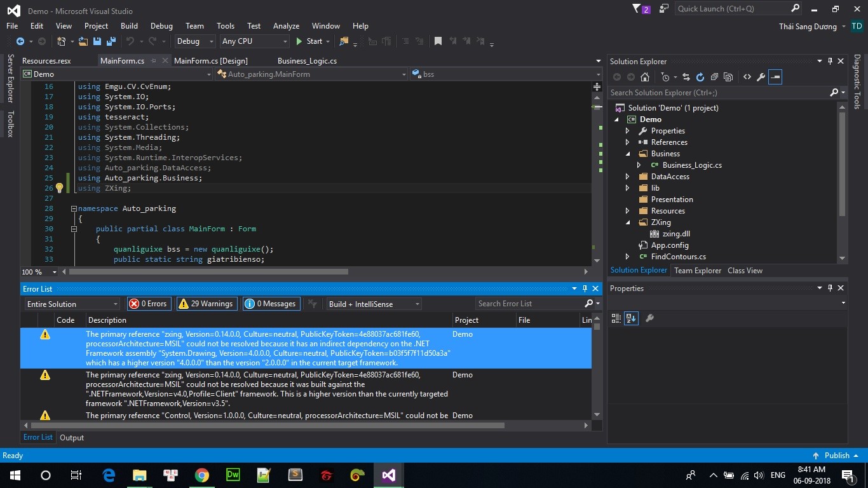Click the Undo arrow icon
This screenshot has width=868, height=488.
point(130,41)
